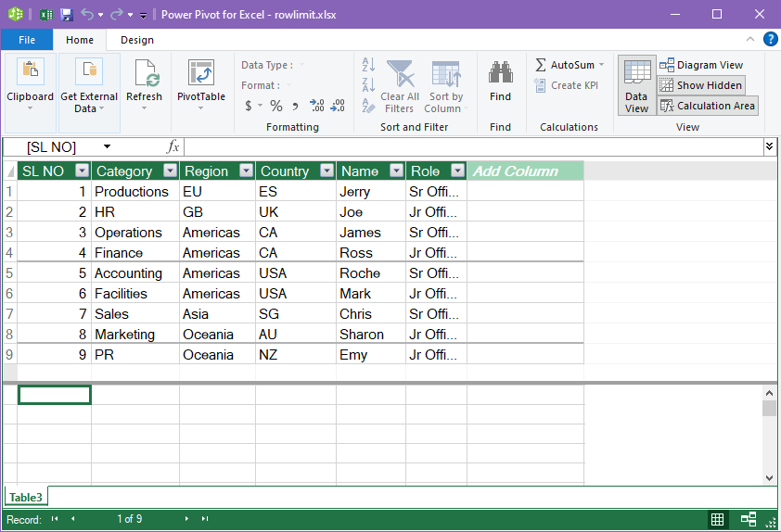Click the Undo arrow icon
Viewport: 781px width, 532px height.
click(87, 15)
